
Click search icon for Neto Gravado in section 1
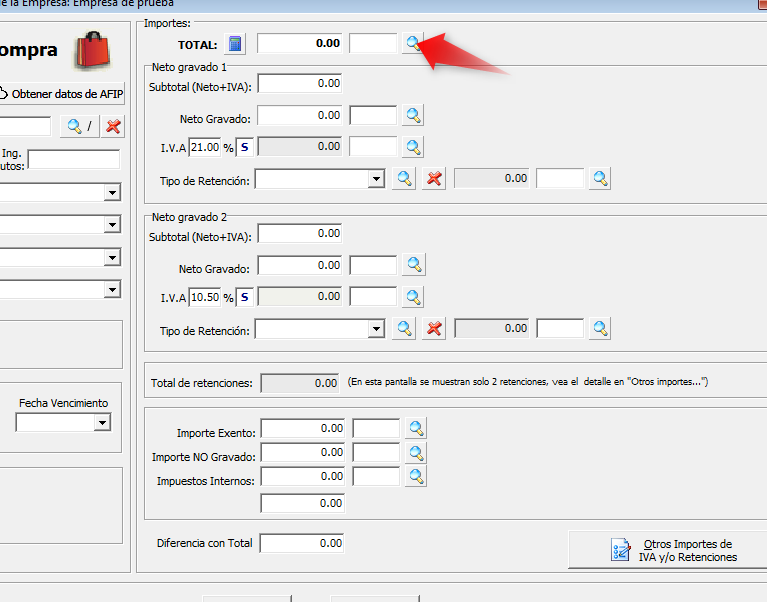pos(413,116)
